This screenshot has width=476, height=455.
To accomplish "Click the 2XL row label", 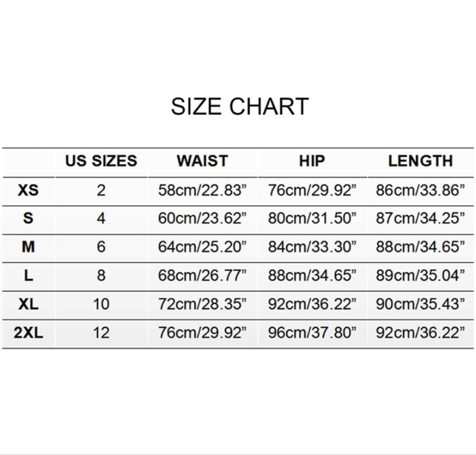I will coord(28,333).
